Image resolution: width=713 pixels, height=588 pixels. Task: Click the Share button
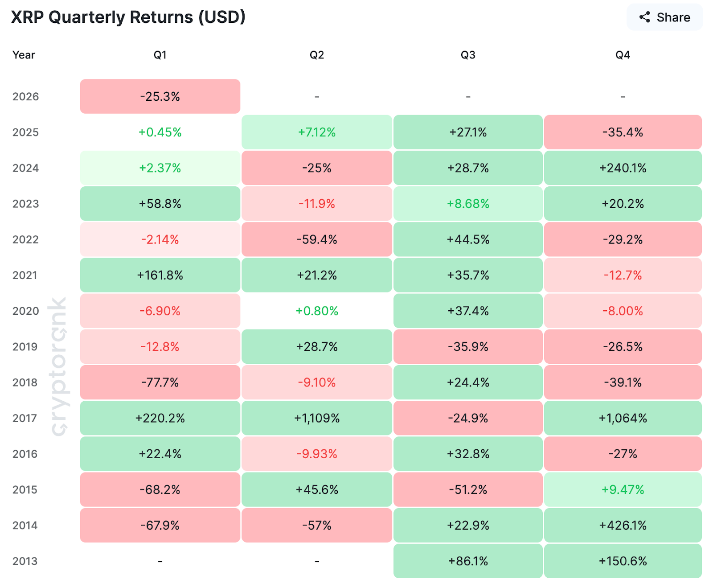pos(664,17)
